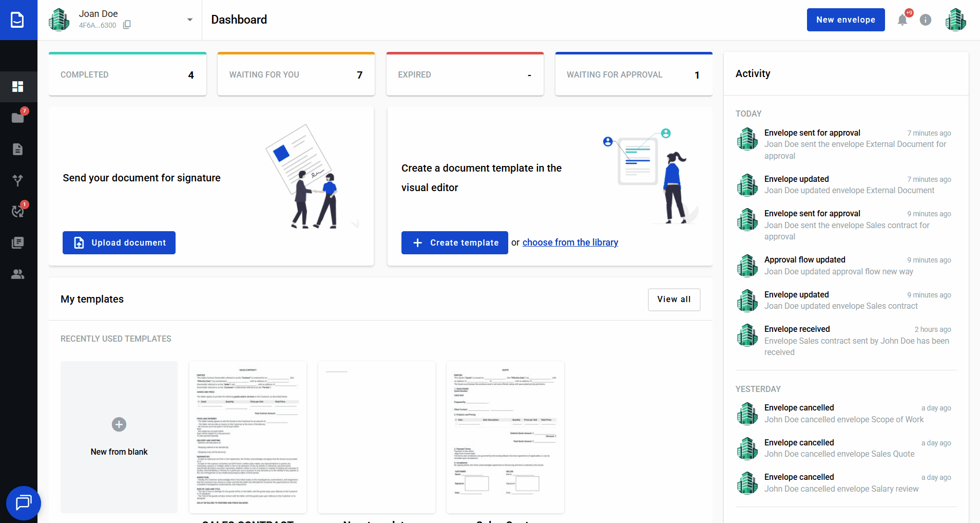The image size is (980, 523).
Task: Click the New envelope button
Action: click(x=846, y=20)
